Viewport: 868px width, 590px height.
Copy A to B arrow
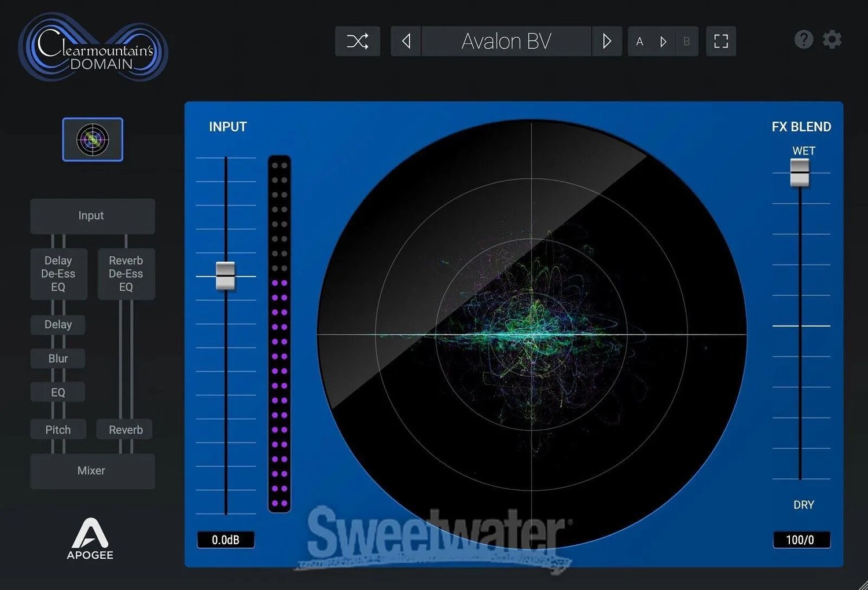tap(663, 42)
